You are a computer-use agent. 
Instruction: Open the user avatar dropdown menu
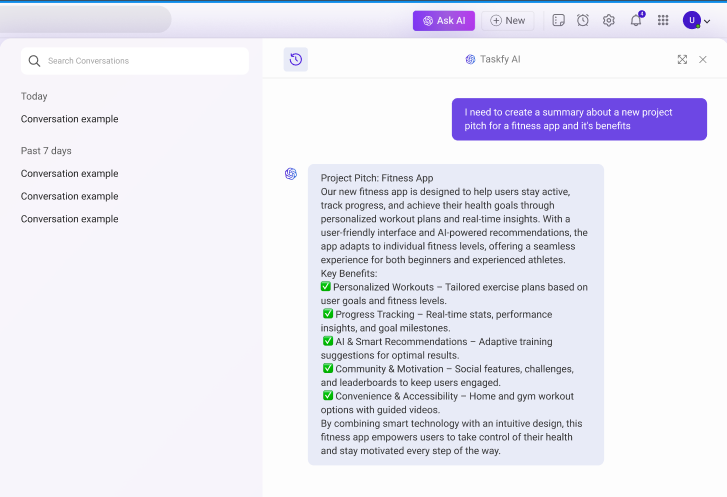(x=696, y=21)
